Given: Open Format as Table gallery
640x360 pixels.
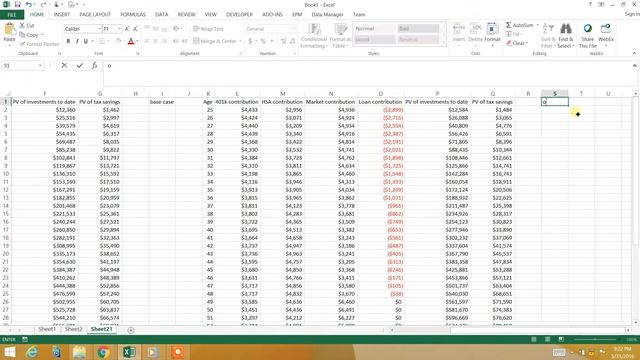Looking at the screenshot, I should (340, 36).
